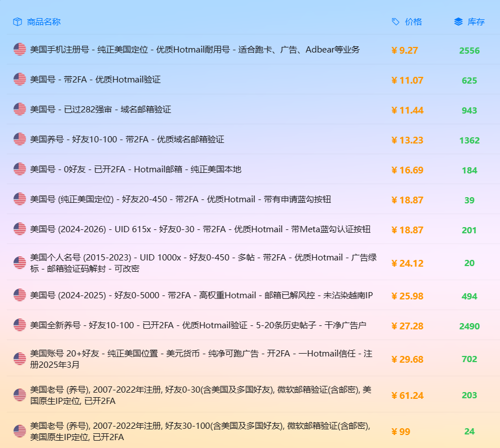This screenshot has height=448, width=500.
Task: Click the flag beside 美国账号 20+好友
Action: [x=20, y=359]
